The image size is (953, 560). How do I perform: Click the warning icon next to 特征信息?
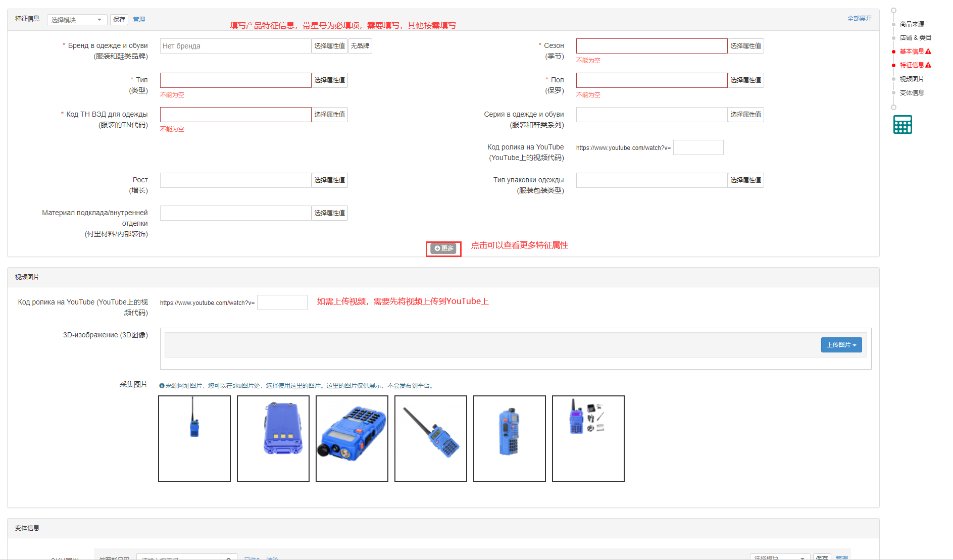point(928,65)
